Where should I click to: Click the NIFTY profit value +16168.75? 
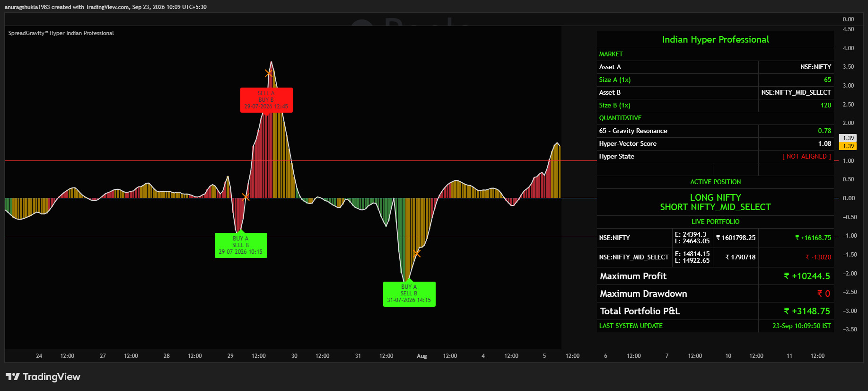[x=813, y=238]
